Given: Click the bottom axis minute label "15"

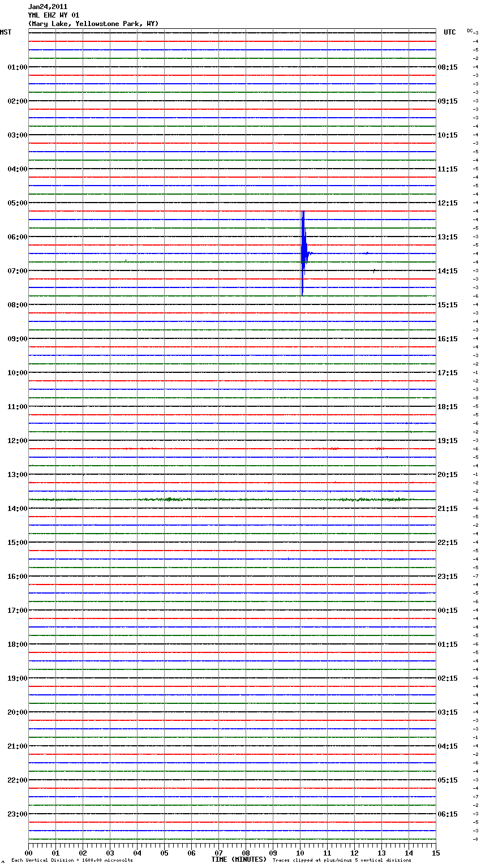Looking at the screenshot, I should coord(436,853).
